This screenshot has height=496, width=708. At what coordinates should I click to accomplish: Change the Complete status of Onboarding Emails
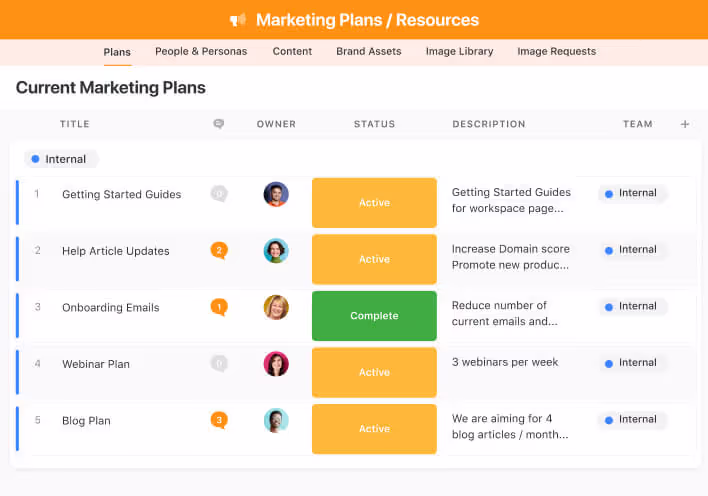[374, 316]
